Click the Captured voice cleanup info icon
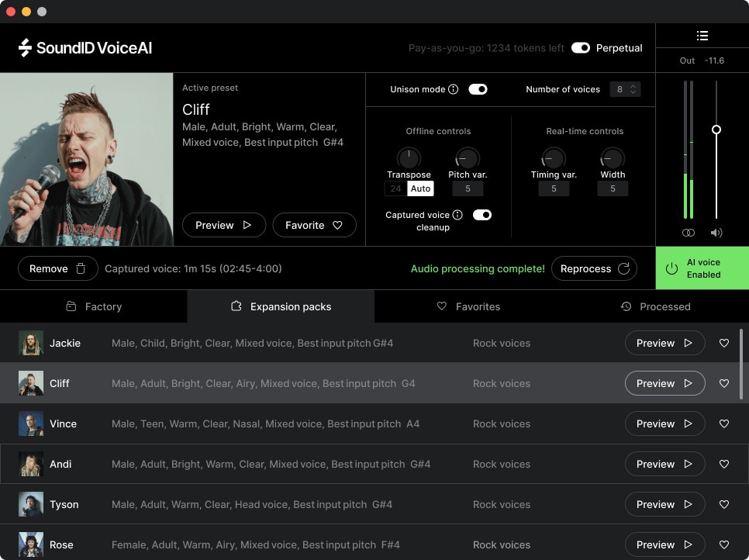The width and height of the screenshot is (749, 560). point(457,215)
